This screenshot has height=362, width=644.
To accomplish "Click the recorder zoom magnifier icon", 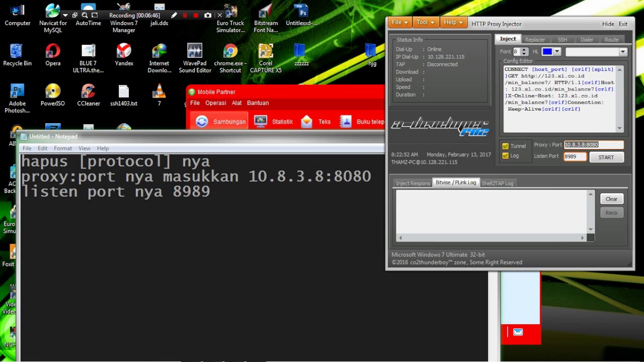I will [85, 16].
